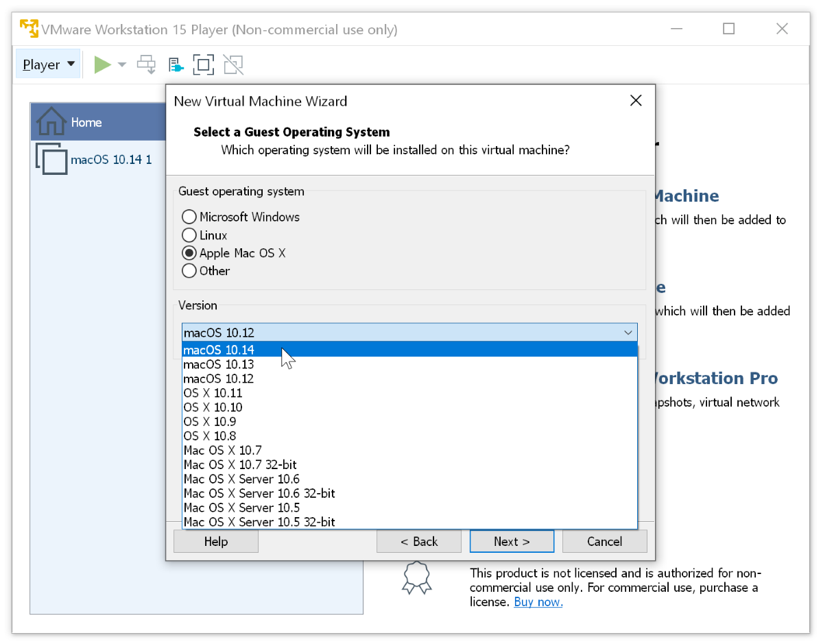Pick macOS 10.14 from the version list
The width and height of the screenshot is (823, 644).
point(219,350)
